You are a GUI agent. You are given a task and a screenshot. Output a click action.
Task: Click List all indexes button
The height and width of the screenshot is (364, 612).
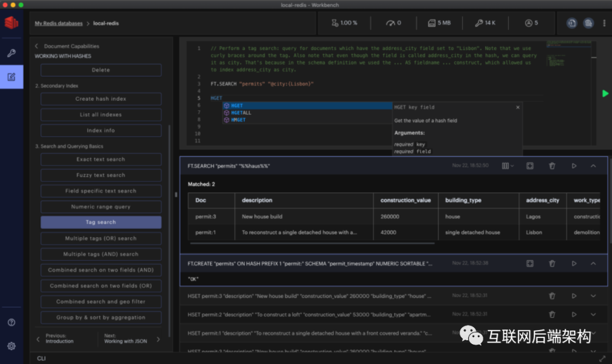[101, 114]
